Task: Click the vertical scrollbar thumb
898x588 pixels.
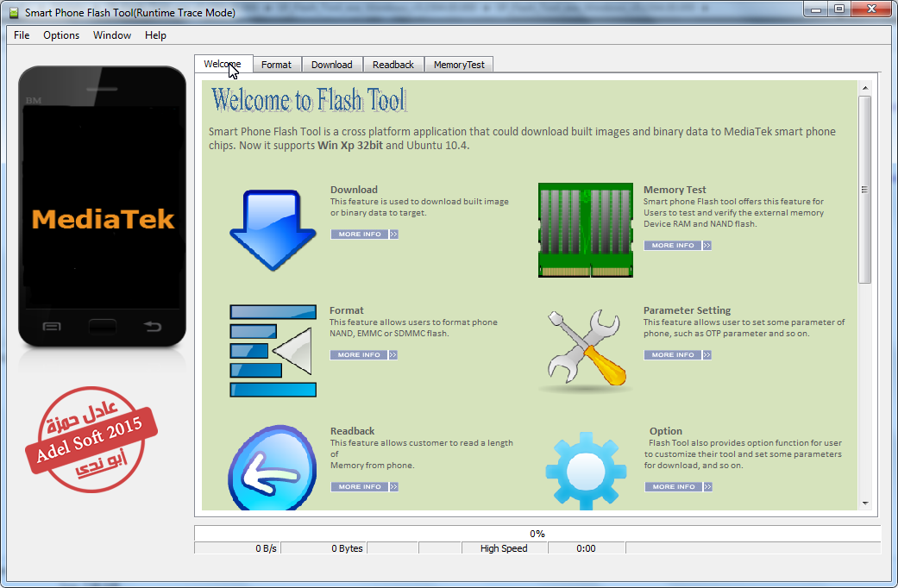Action: point(864,190)
